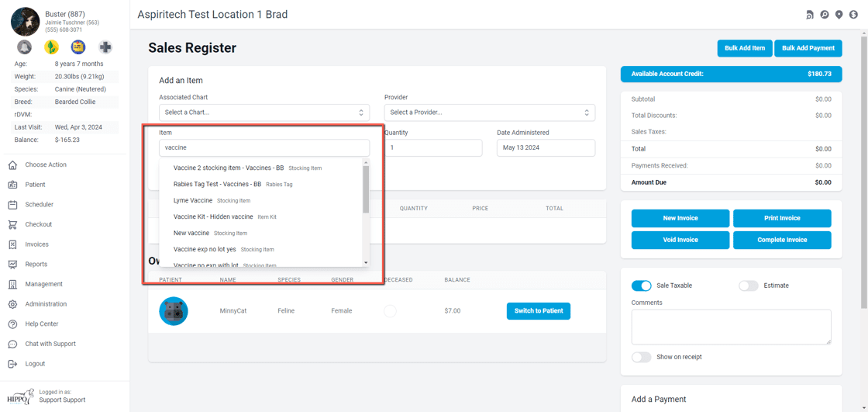This screenshot has height=412, width=868.
Task: Open the Checkout menu item
Action: (x=38, y=224)
